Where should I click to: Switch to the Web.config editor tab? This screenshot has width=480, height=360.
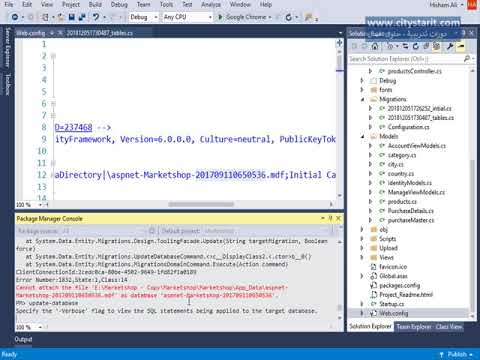pos(31,33)
